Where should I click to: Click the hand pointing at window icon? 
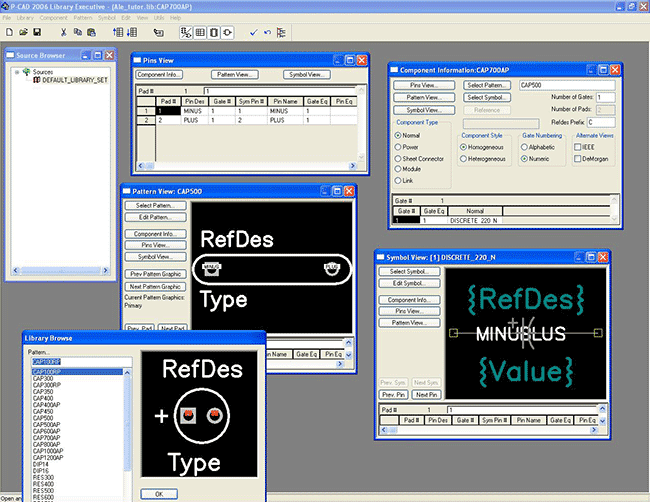point(158,32)
